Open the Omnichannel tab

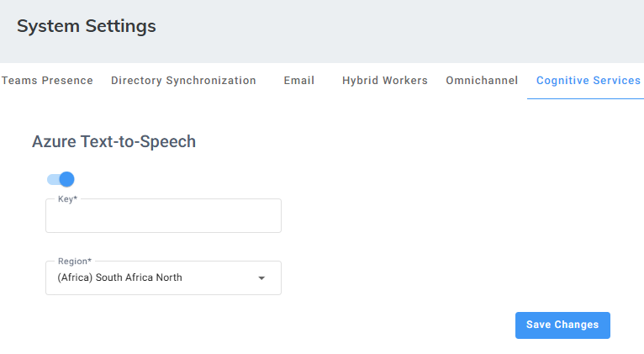tap(482, 81)
